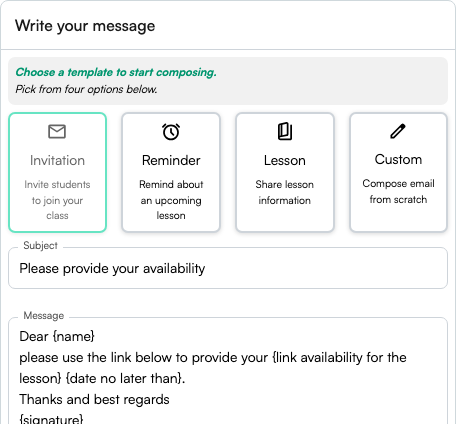Place cursor on the {name} placeholder
Screen dimensions: 456x424
coord(74,336)
